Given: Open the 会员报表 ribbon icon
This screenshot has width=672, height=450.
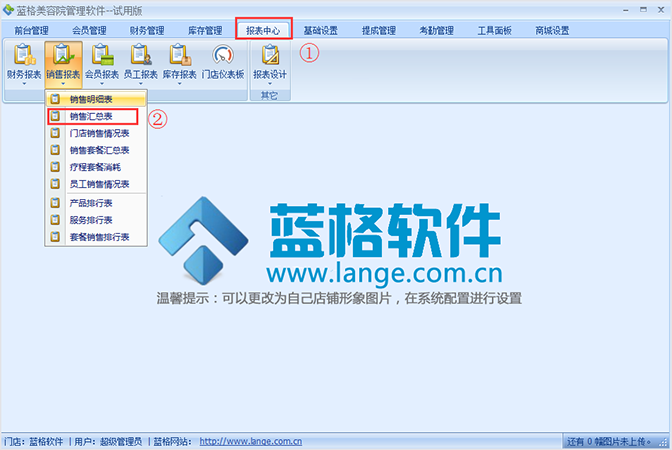Looking at the screenshot, I should pyautogui.click(x=102, y=62).
